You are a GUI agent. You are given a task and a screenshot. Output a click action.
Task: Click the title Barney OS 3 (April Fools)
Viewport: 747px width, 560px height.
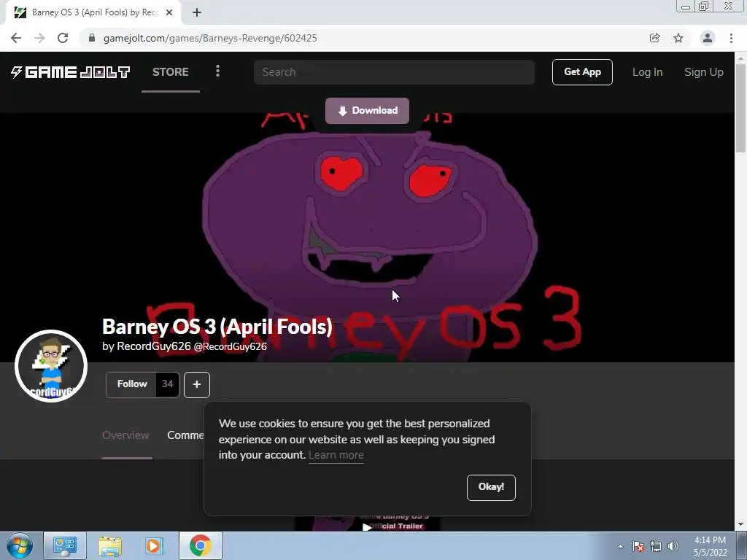tap(217, 327)
